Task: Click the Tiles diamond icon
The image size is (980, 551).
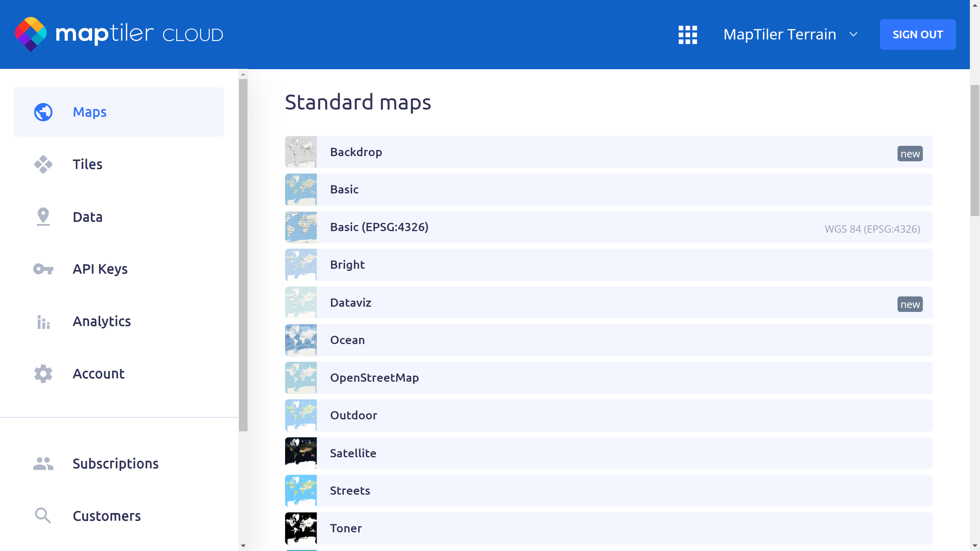Action: [x=43, y=164]
